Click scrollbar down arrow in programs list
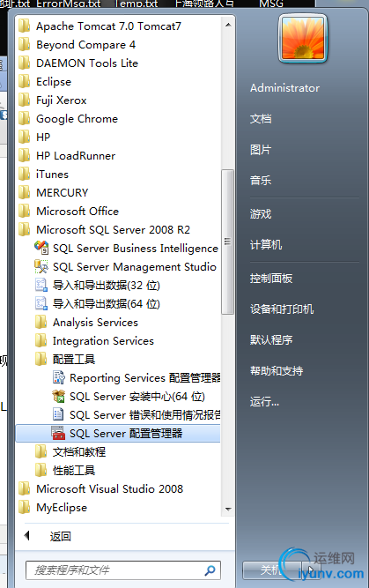 point(228,509)
